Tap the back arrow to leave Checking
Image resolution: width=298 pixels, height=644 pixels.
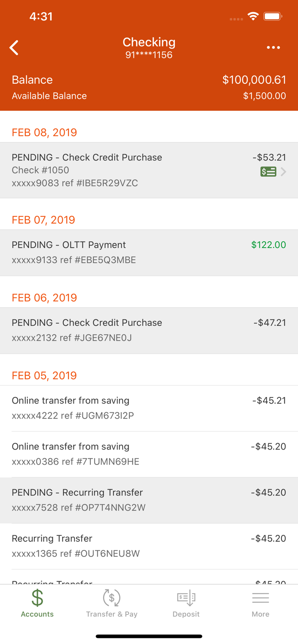14,47
